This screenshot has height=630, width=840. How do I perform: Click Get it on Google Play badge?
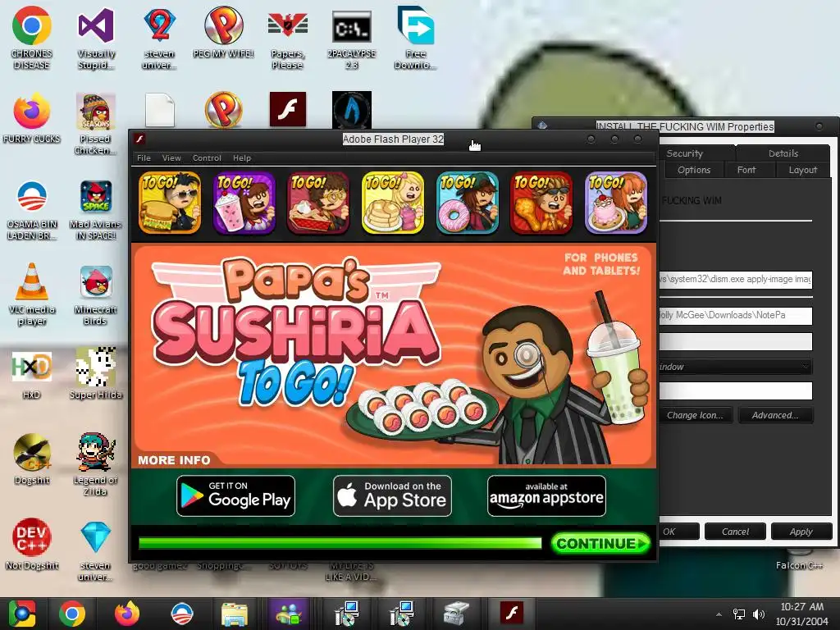point(235,496)
